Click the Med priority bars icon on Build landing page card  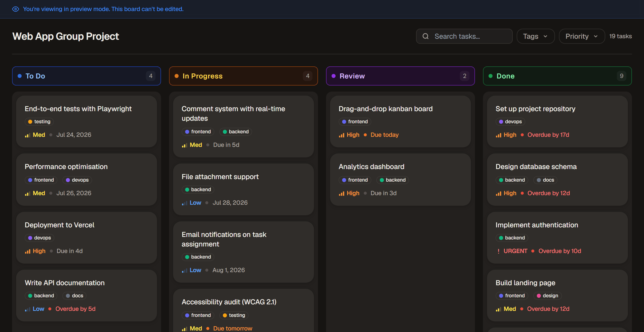(498, 309)
